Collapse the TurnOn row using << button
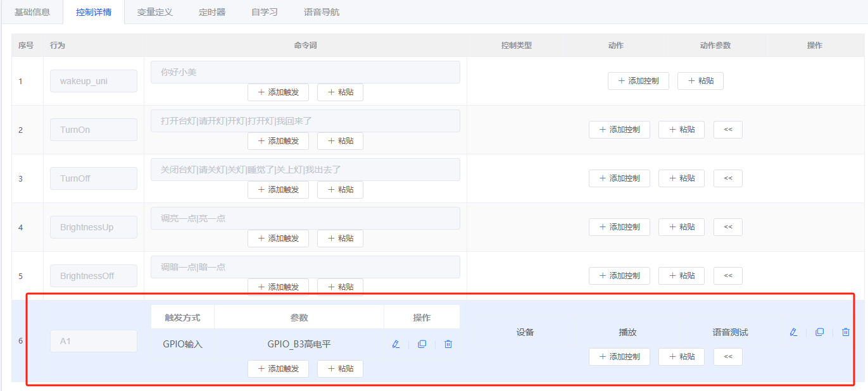This screenshot has height=391, width=868. [727, 130]
